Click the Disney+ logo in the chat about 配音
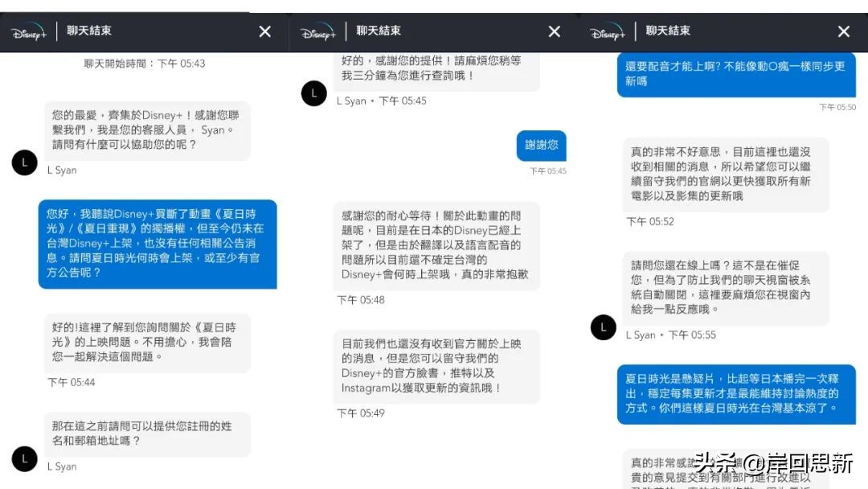Viewport: 868px width, 489px height. 608,32
